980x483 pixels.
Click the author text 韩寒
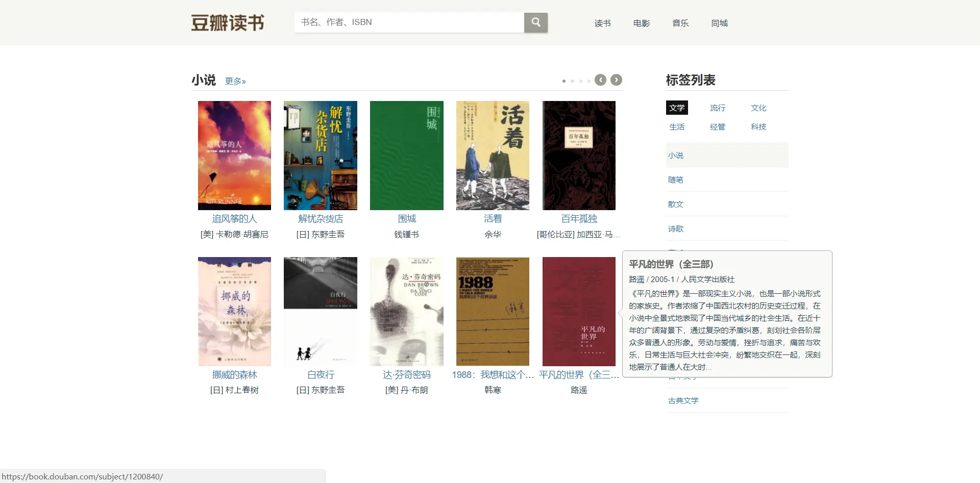[493, 390]
